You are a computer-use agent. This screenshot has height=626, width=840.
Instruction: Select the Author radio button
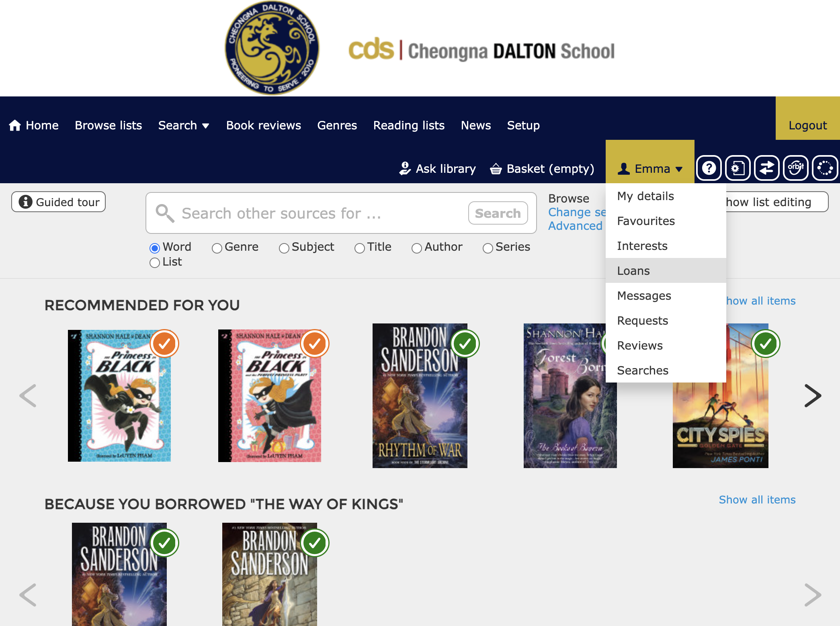click(417, 248)
